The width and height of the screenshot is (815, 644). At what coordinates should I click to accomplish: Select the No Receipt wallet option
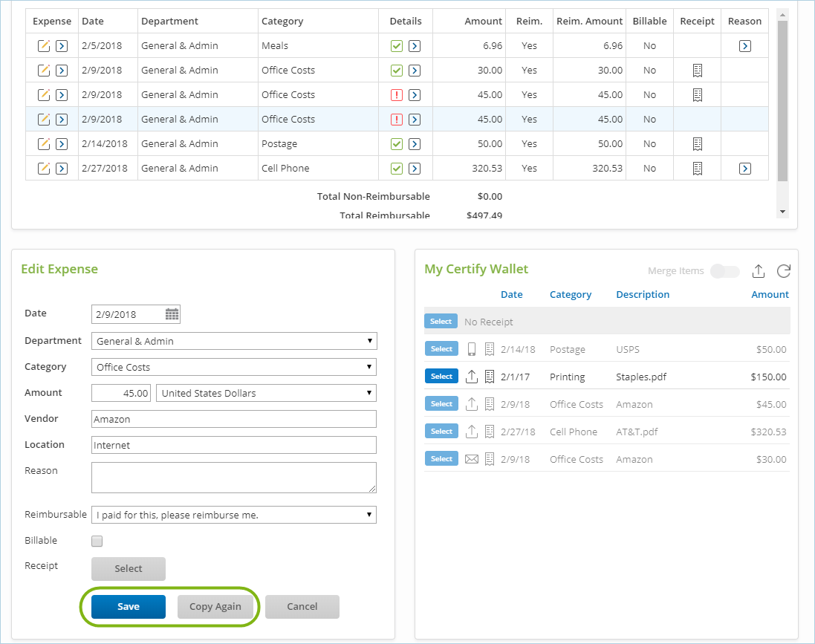click(x=441, y=321)
